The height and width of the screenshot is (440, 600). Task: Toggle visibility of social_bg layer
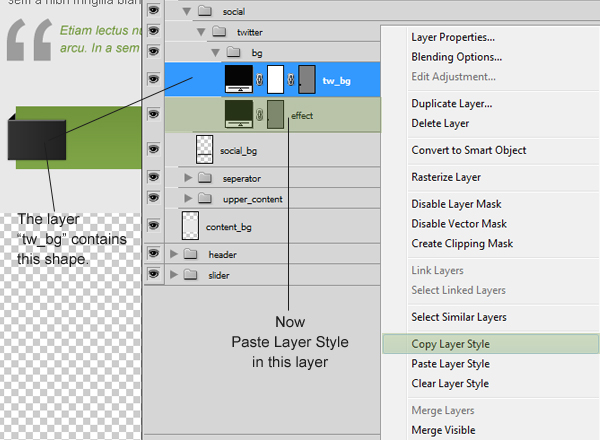153,149
